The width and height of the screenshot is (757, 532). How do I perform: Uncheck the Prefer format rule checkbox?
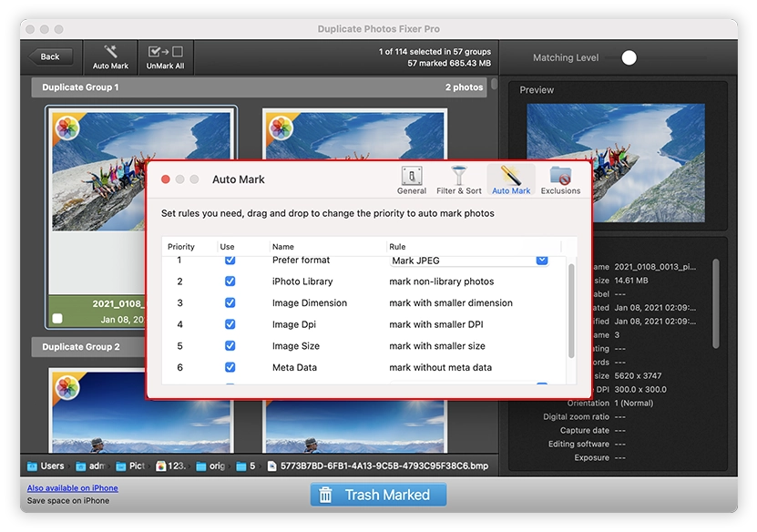[x=230, y=261]
